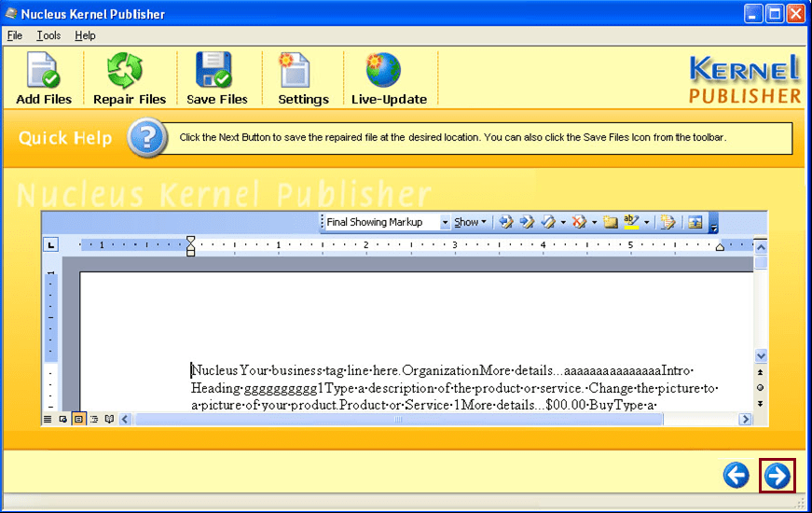
Task: Click the Next Page double-arrow button
Action: [760, 404]
